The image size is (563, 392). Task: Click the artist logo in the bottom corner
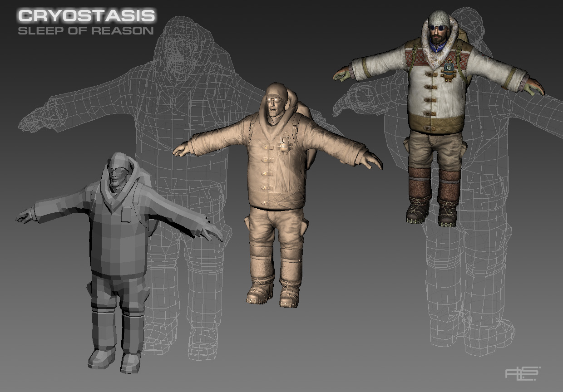pyautogui.click(x=523, y=373)
